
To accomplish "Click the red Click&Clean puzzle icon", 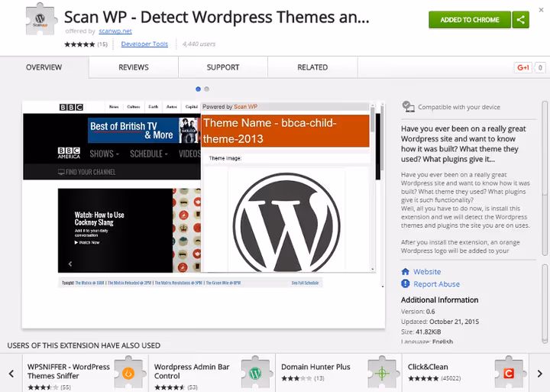I will (509, 373).
